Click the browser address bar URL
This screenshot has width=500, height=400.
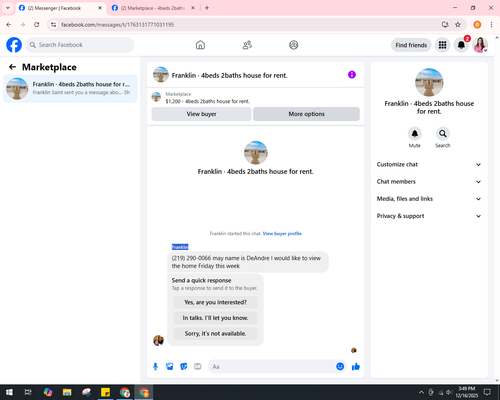[x=117, y=25]
